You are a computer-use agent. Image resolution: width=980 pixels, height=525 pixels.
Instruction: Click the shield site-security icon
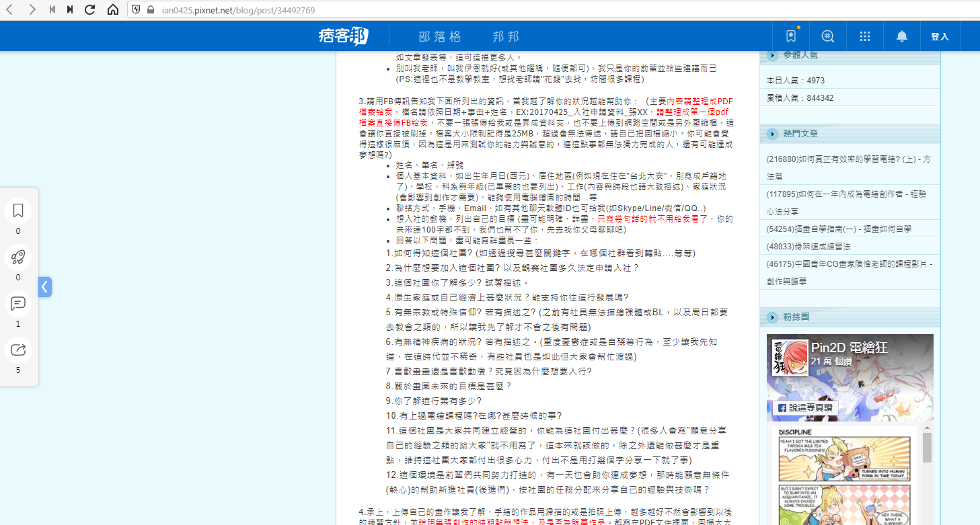click(136, 10)
